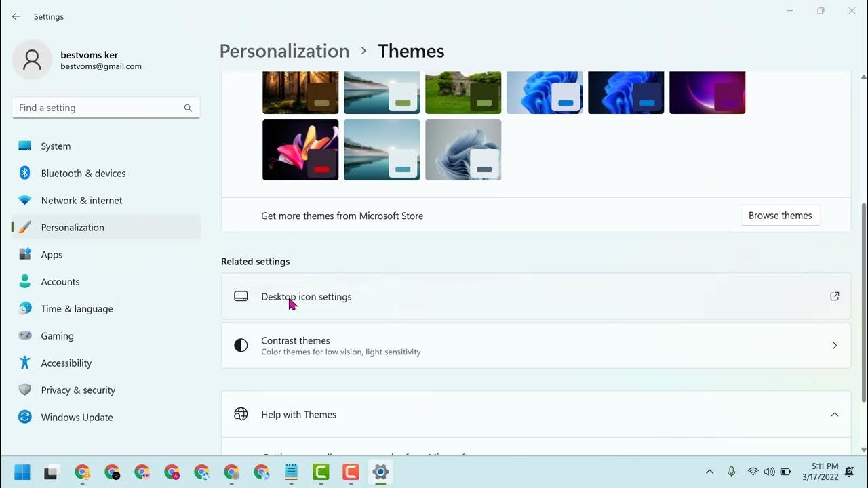This screenshot has width=868, height=488.
Task: Open the Bluetooth & devices icon
Action: (25, 173)
